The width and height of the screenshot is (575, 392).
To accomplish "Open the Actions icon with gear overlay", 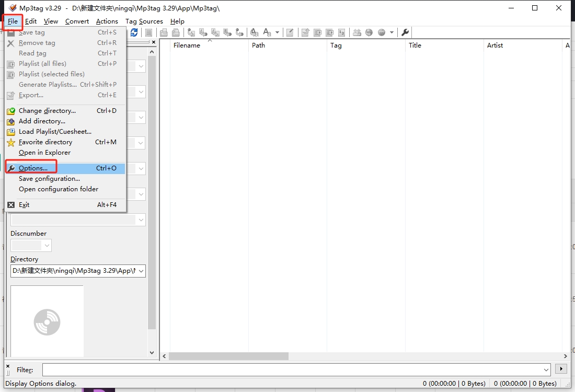I will [x=254, y=32].
